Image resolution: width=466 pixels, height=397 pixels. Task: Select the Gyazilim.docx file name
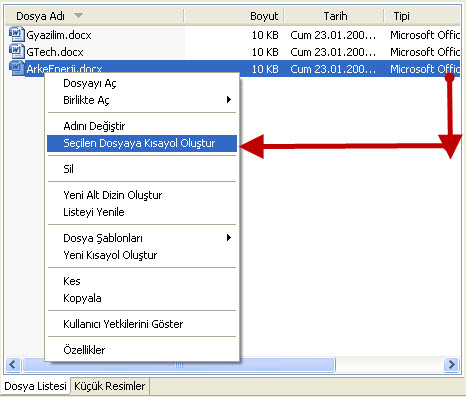click(x=59, y=35)
